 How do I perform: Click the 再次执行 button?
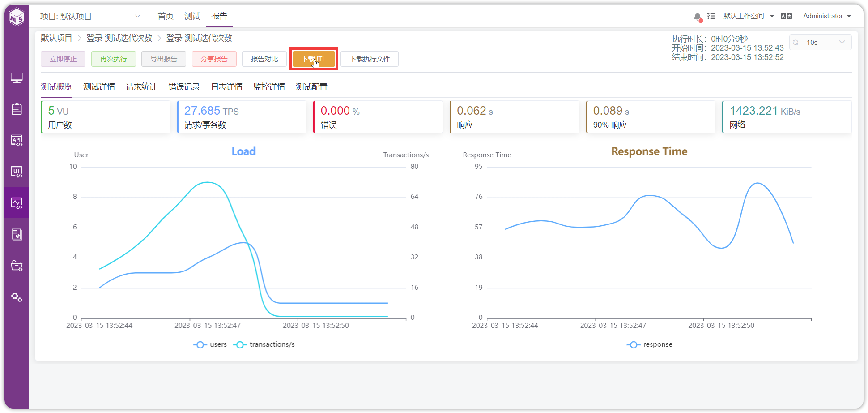[x=114, y=59]
